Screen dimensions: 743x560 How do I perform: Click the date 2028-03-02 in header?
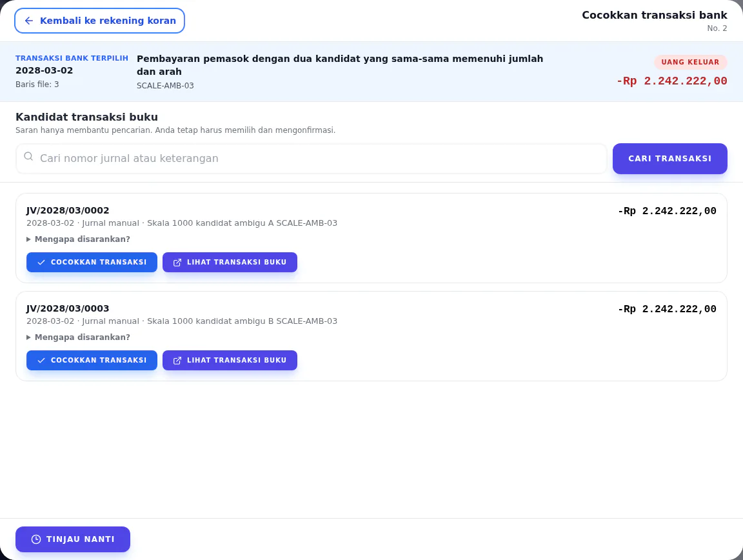[45, 71]
